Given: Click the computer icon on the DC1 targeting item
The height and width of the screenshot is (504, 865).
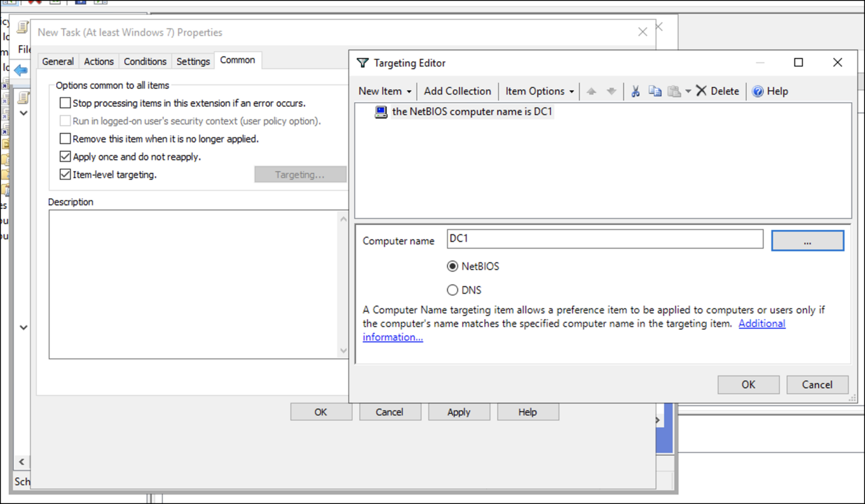Looking at the screenshot, I should click(381, 111).
